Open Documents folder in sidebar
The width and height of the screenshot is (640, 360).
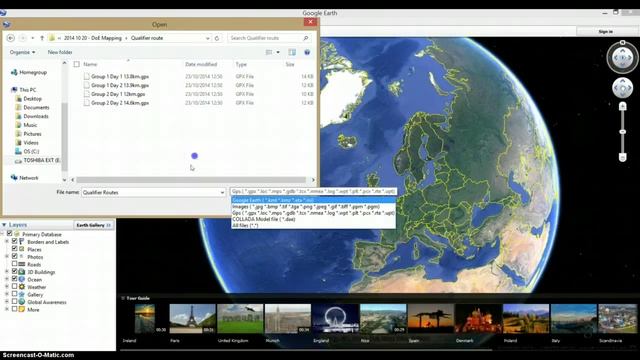[x=32, y=107]
